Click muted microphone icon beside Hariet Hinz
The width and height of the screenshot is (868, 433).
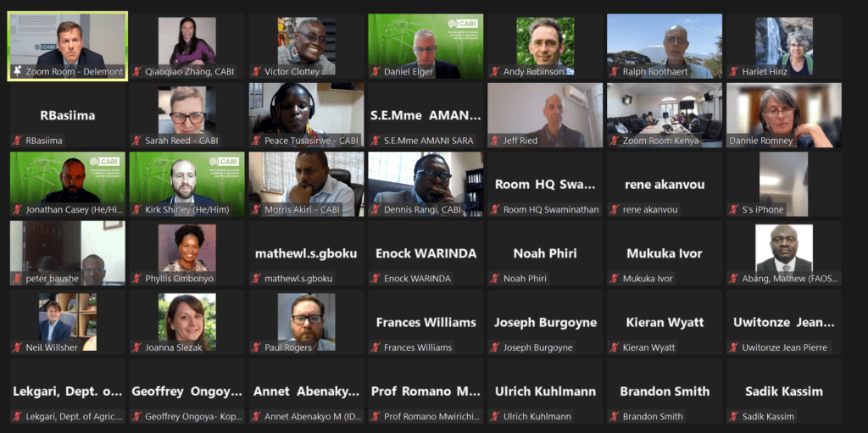coord(735,71)
